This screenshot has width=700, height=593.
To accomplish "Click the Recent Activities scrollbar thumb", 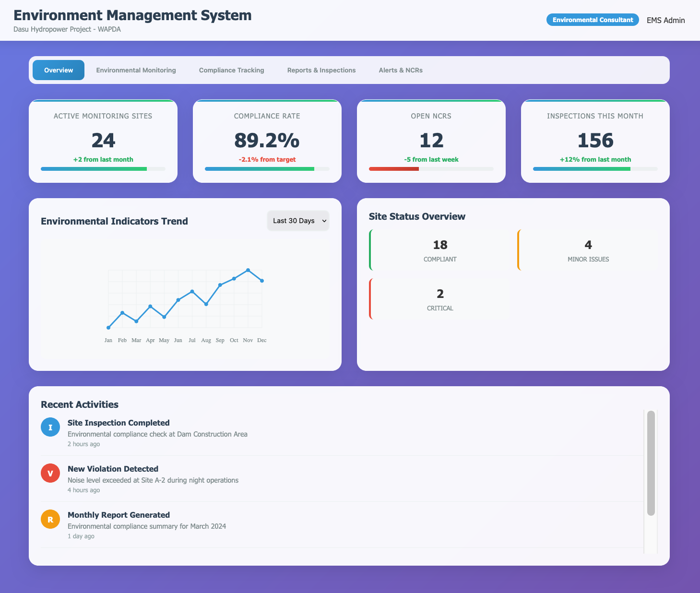I will [651, 463].
